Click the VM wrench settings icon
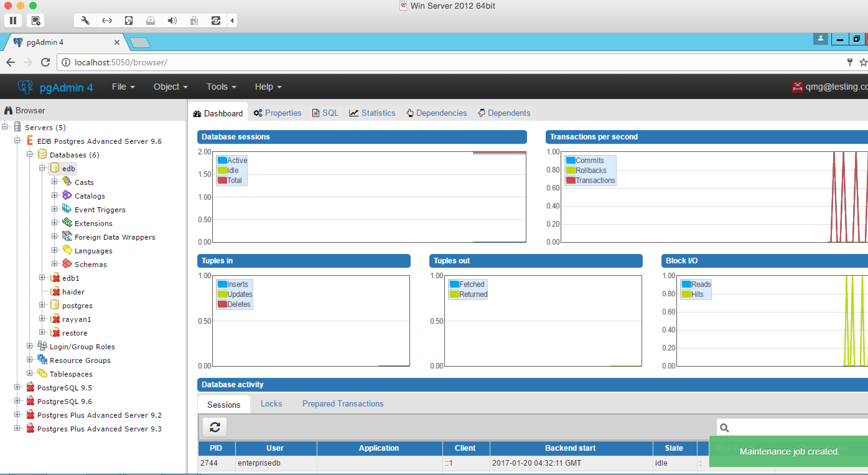This screenshot has height=475, width=868. point(85,21)
